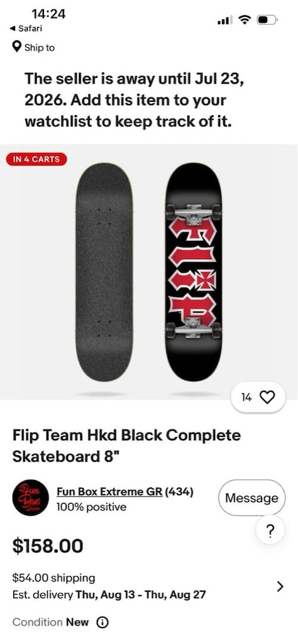Tap the heart icon to watch item
The image size is (298, 644).
coord(267,397)
